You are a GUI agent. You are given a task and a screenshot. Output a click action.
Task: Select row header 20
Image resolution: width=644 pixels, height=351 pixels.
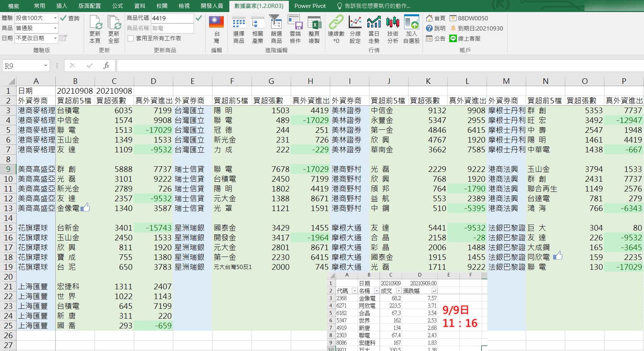tap(8, 277)
